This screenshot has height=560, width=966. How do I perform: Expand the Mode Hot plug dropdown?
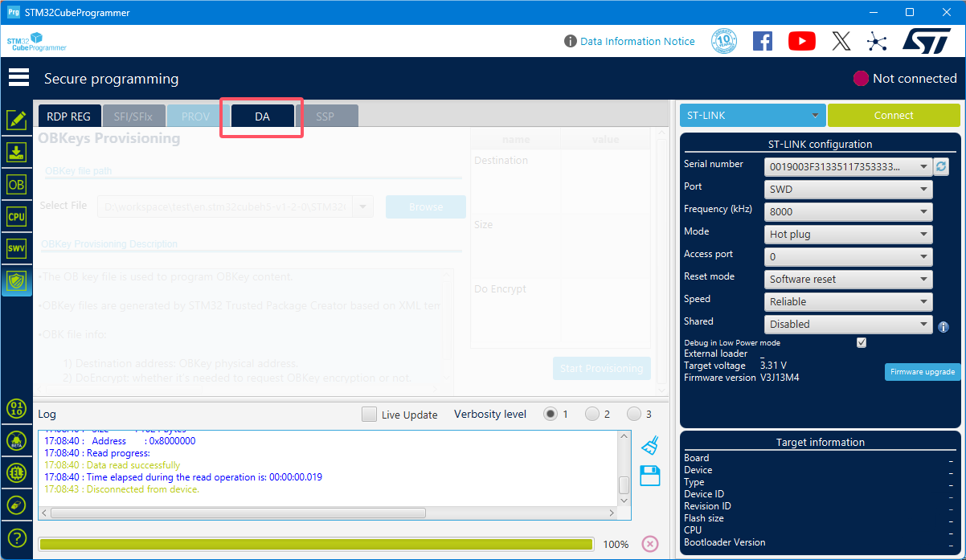coord(847,235)
